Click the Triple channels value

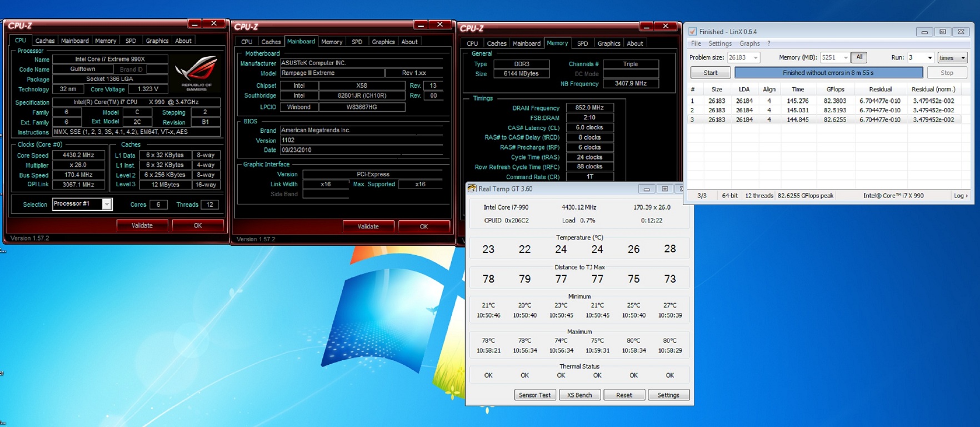point(631,64)
